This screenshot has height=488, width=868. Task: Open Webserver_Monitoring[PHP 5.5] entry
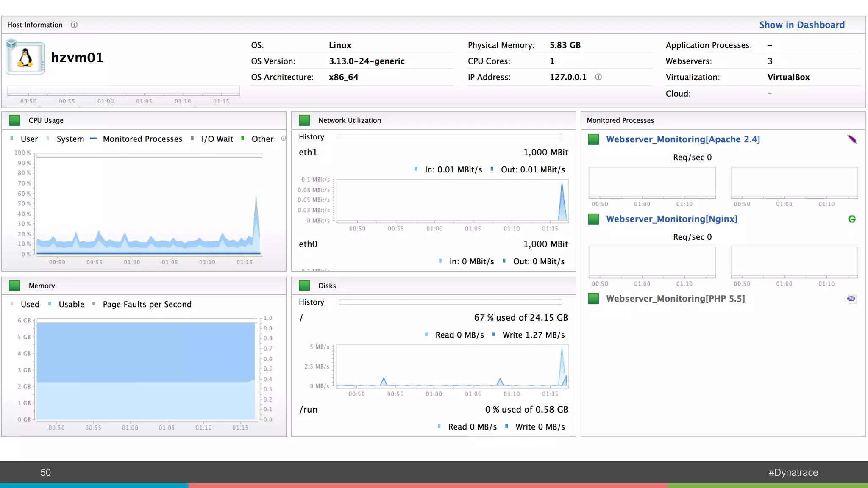(676, 299)
